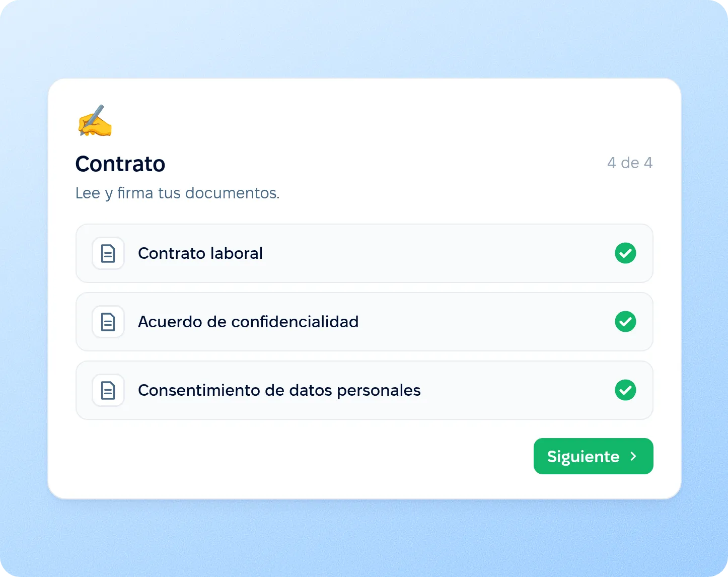Click the document icon beside Consentimiento de datos personales

pyautogui.click(x=108, y=390)
